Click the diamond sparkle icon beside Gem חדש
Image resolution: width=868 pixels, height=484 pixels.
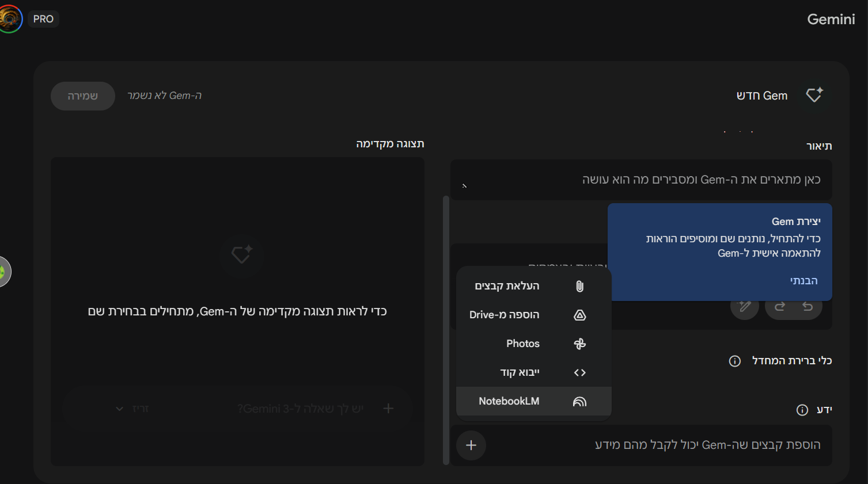[814, 95]
